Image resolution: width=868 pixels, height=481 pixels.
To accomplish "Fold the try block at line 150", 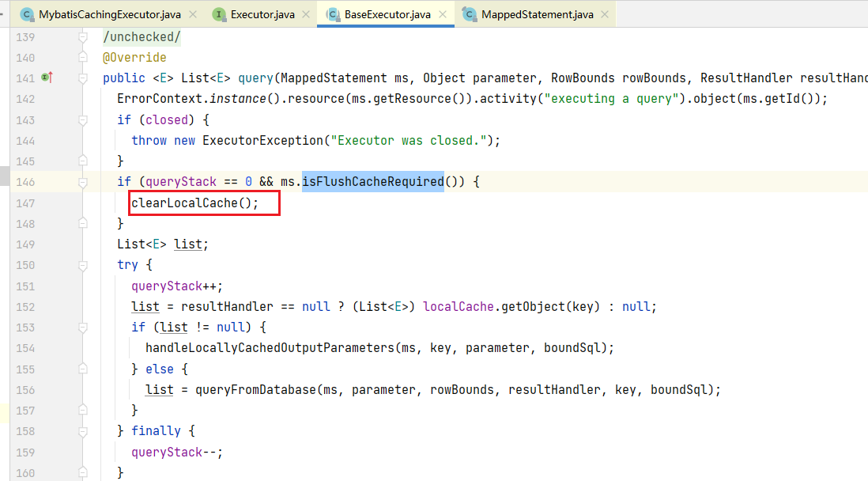I will click(x=82, y=265).
